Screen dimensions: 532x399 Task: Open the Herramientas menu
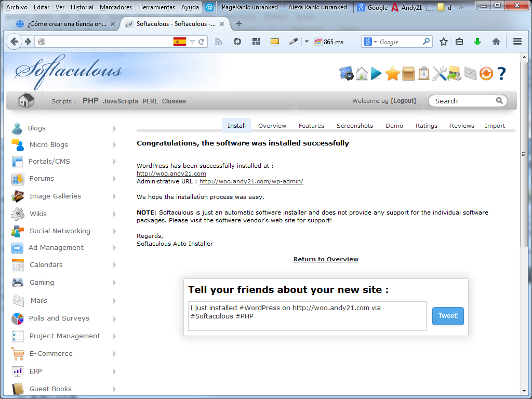[156, 7]
